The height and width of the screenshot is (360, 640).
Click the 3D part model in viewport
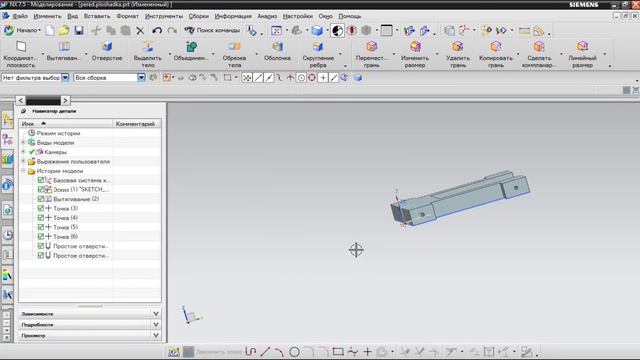coord(461,198)
